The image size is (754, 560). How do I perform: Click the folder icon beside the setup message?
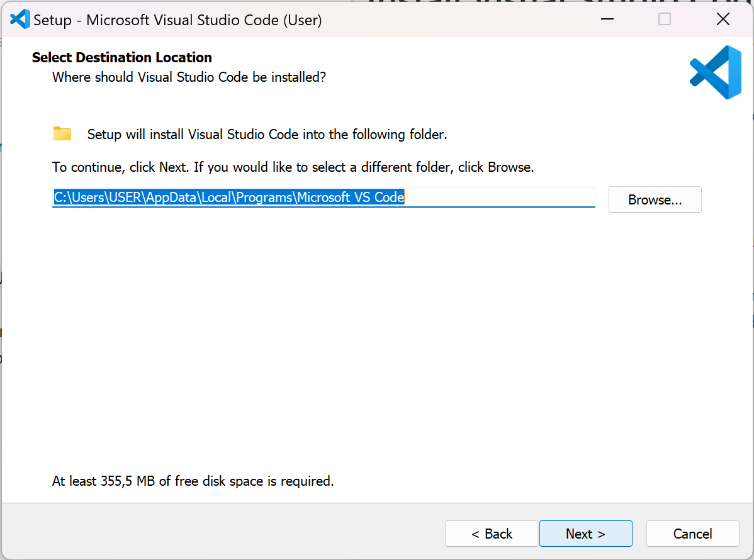tap(62, 133)
